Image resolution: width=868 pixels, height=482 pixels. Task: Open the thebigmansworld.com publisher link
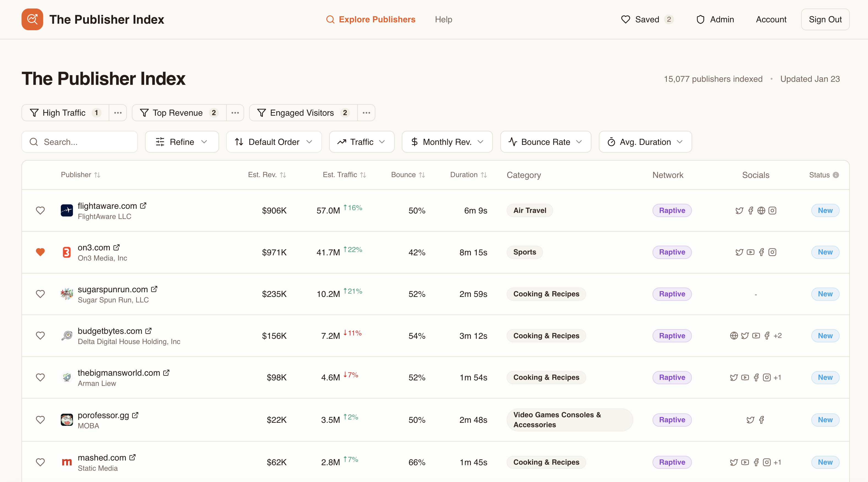click(x=119, y=373)
